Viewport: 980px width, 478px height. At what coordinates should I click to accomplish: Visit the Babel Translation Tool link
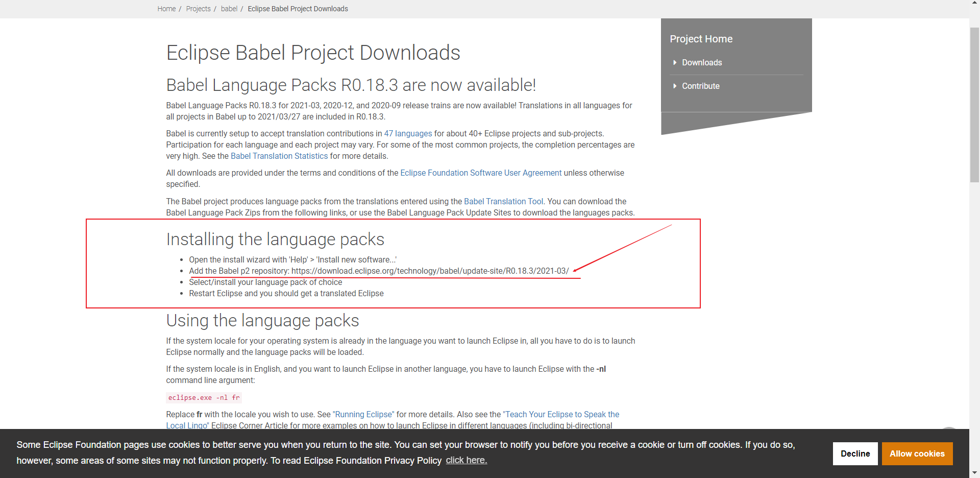point(503,201)
